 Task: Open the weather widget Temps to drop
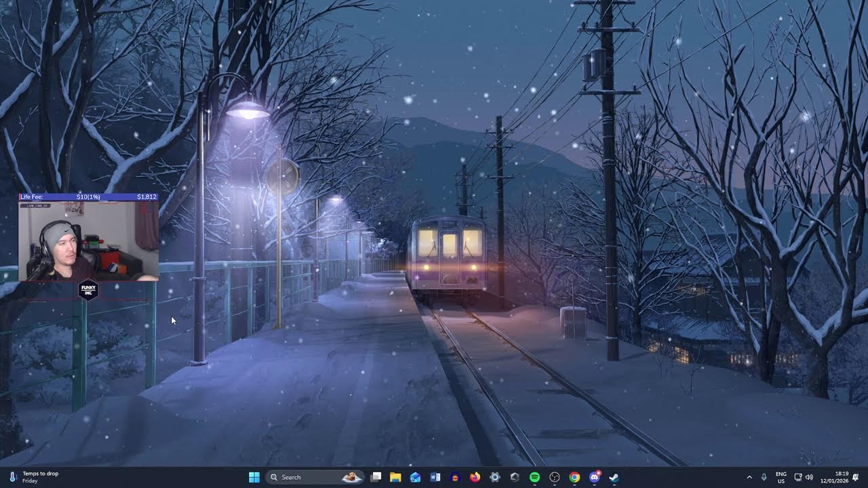pyautogui.click(x=34, y=477)
